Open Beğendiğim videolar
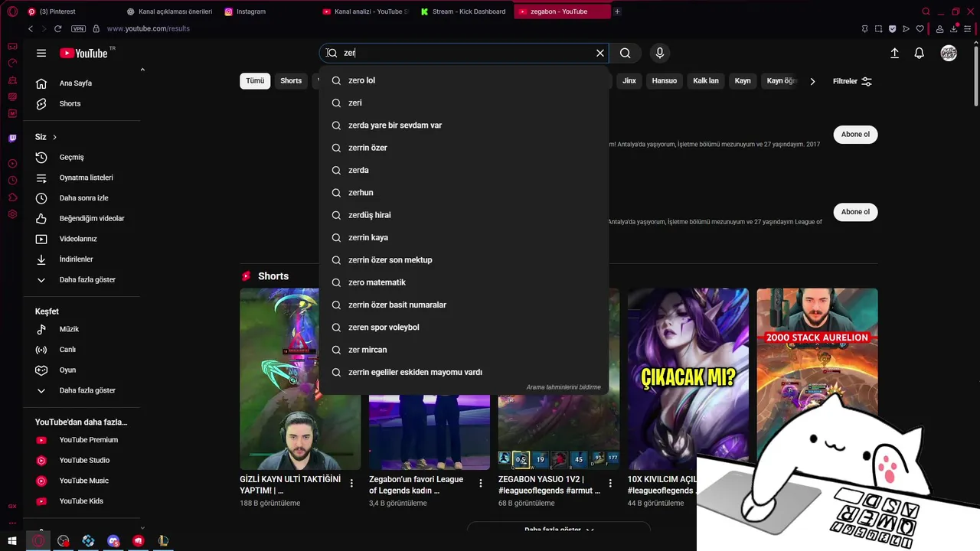This screenshot has height=551, width=980. click(x=82, y=218)
